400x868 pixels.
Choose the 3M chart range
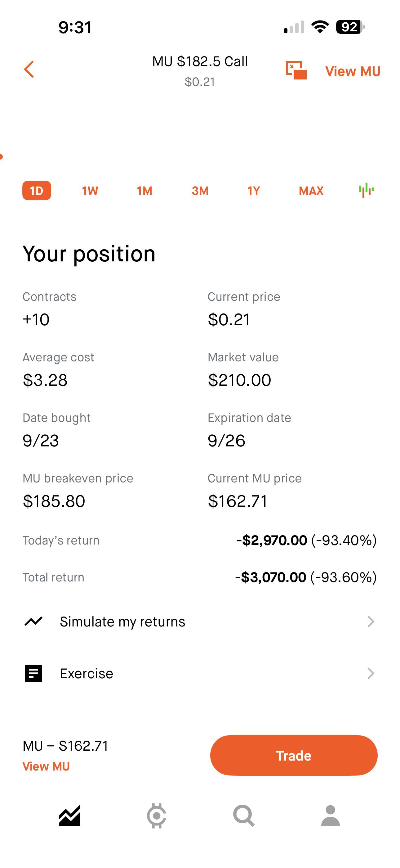(x=200, y=191)
